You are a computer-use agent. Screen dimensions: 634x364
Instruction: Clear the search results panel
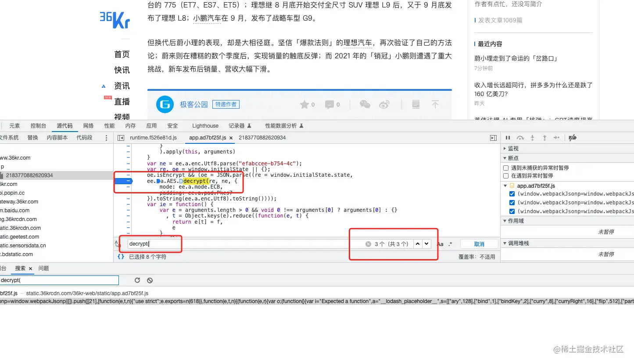point(150,280)
